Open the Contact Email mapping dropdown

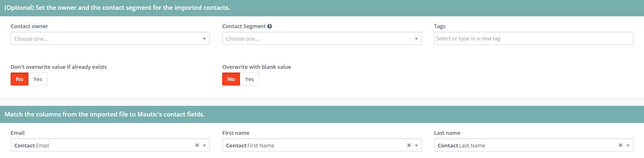pyautogui.click(x=110, y=145)
